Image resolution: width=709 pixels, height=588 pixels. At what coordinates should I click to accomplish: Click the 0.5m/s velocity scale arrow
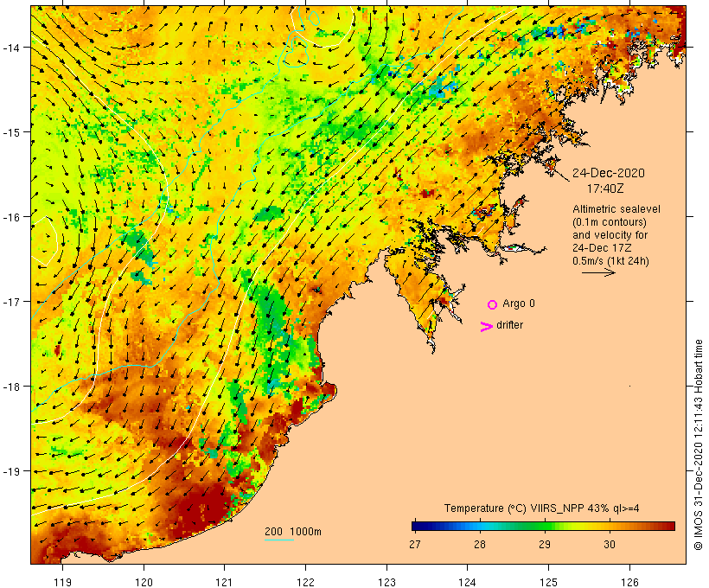coord(598,272)
